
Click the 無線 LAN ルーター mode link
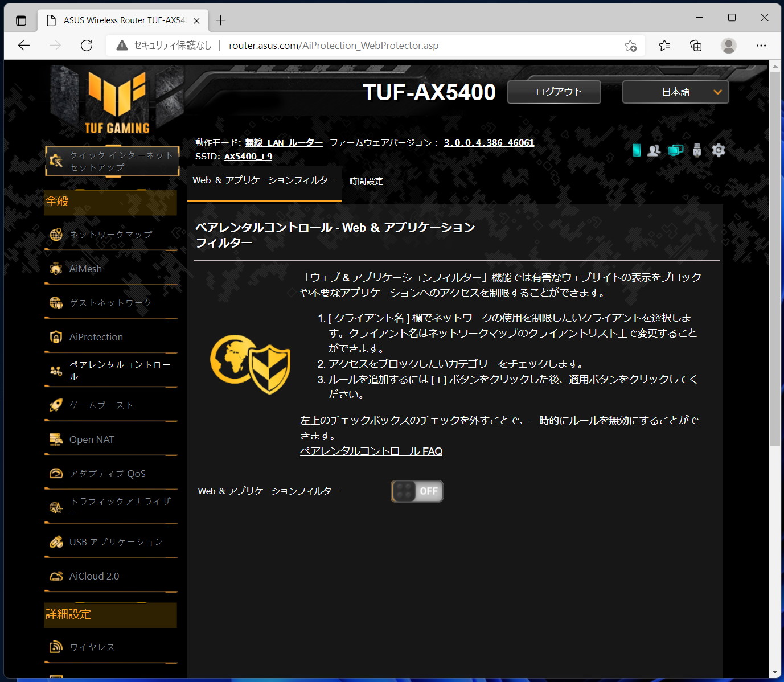pyautogui.click(x=284, y=143)
